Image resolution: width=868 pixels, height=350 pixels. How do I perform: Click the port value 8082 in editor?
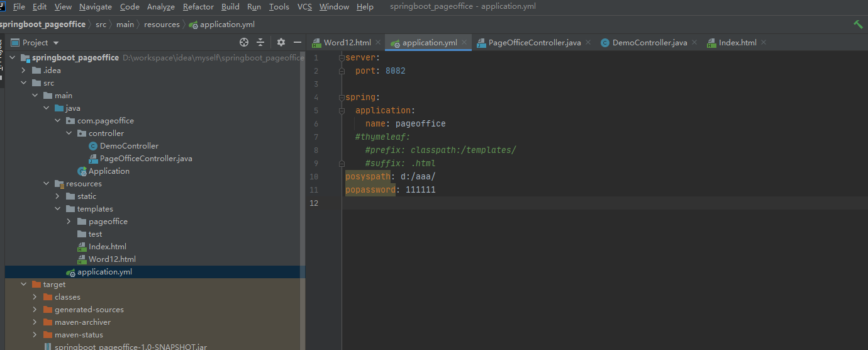pyautogui.click(x=396, y=71)
